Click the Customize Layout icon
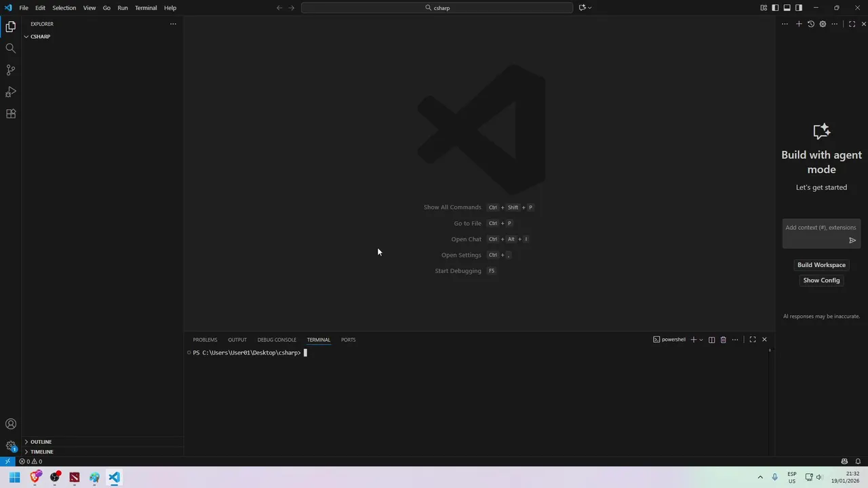868x488 pixels. (x=764, y=7)
